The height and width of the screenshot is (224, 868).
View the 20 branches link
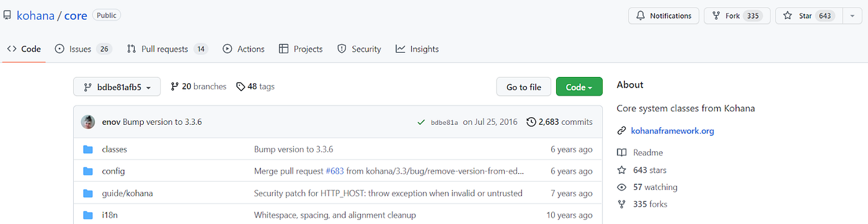[198, 87]
